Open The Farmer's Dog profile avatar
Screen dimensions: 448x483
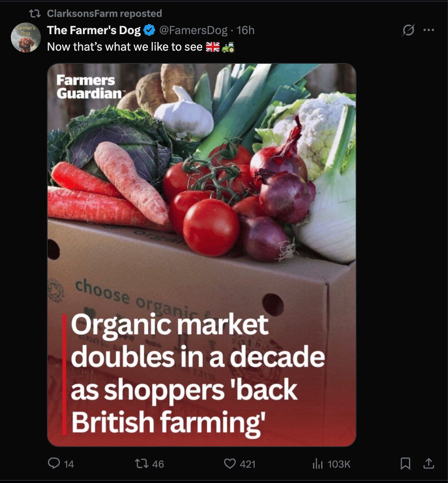[x=26, y=37]
